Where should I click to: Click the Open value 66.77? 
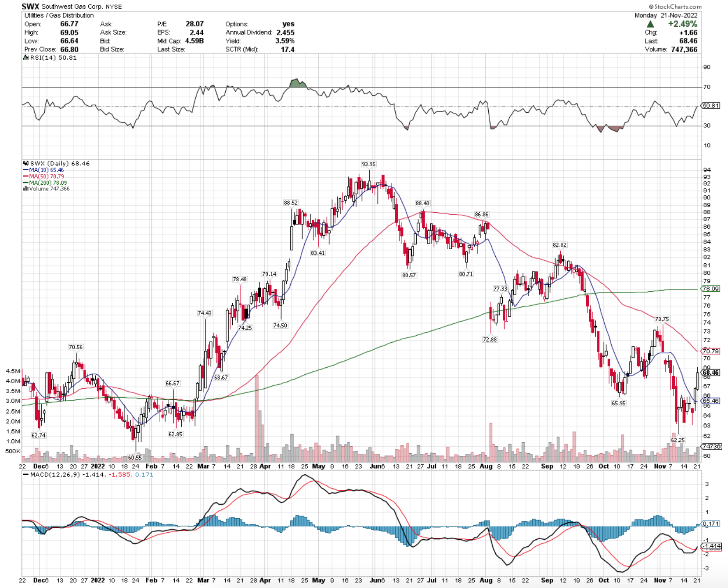click(x=69, y=24)
